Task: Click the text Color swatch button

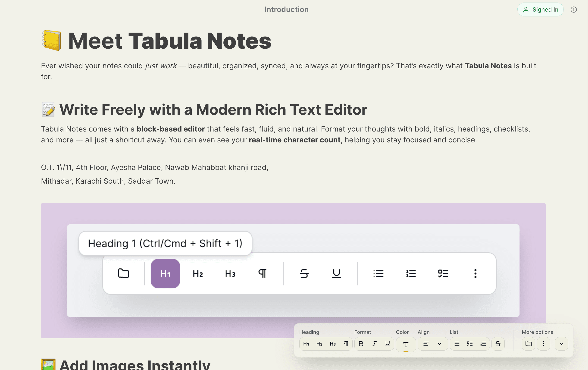Action: pyautogui.click(x=406, y=344)
